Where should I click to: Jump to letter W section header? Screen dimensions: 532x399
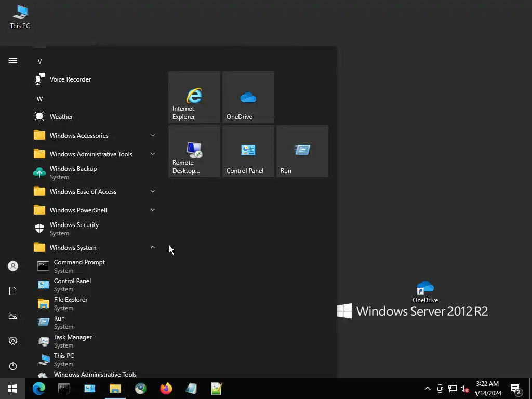[x=39, y=99]
